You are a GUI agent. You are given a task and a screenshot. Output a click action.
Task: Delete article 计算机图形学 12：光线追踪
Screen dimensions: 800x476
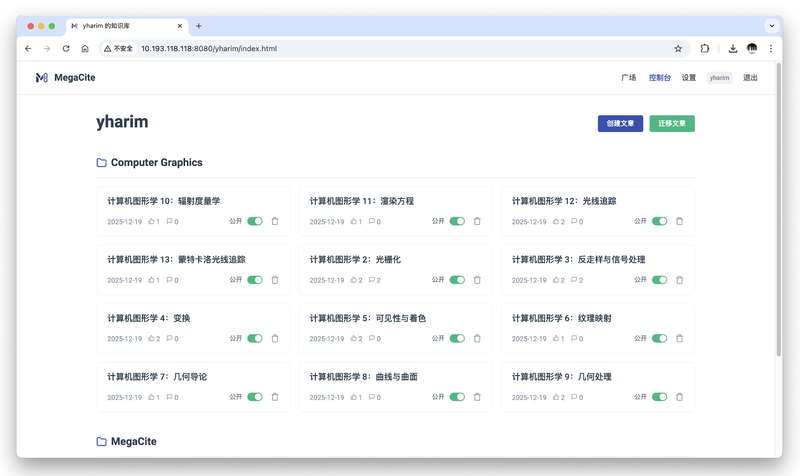(x=679, y=221)
